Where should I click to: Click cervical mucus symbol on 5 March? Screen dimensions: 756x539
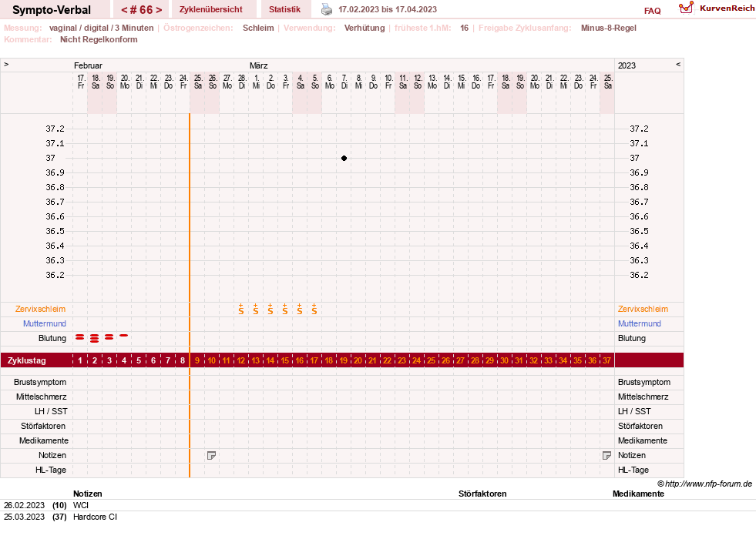(x=314, y=310)
